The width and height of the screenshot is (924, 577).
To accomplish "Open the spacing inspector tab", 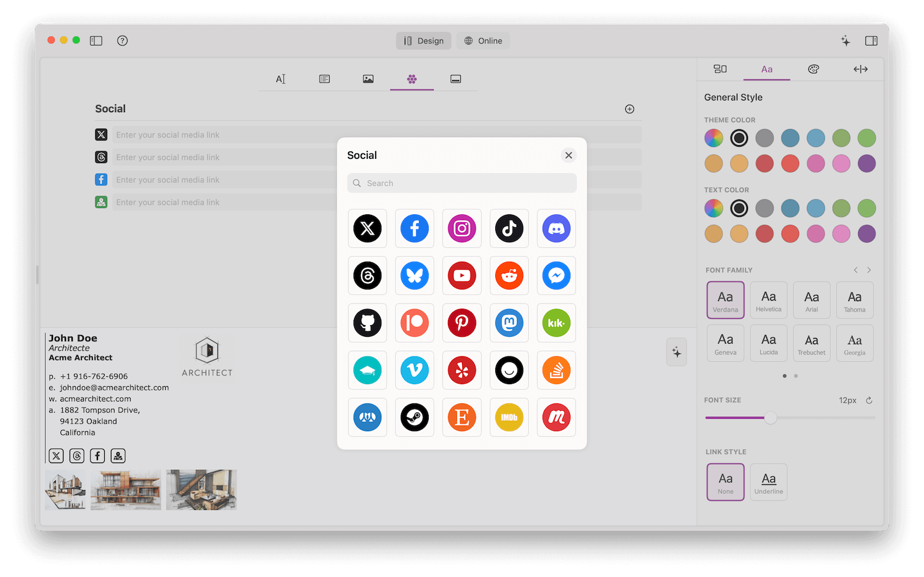I will coord(861,69).
